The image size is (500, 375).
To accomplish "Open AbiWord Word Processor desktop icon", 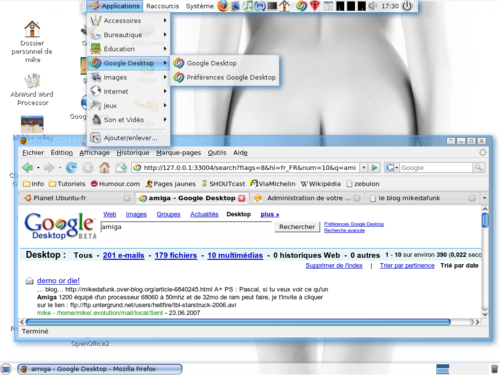I will pyautogui.click(x=32, y=90).
